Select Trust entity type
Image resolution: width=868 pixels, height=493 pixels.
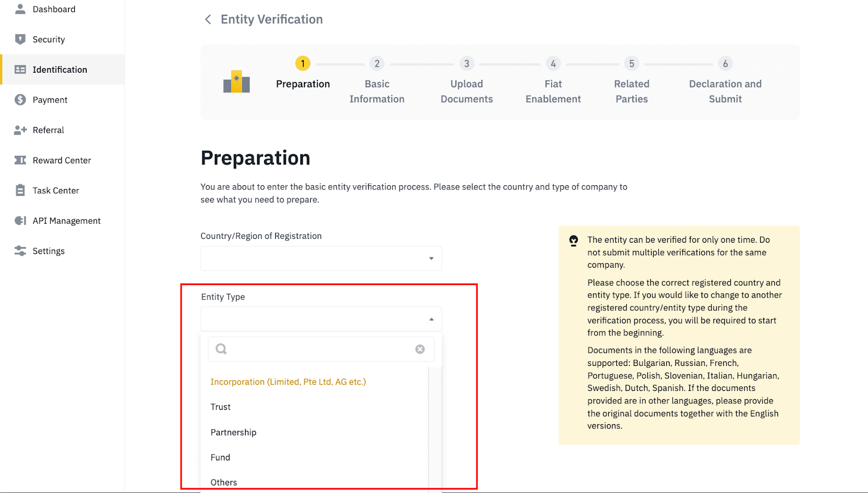pos(220,407)
